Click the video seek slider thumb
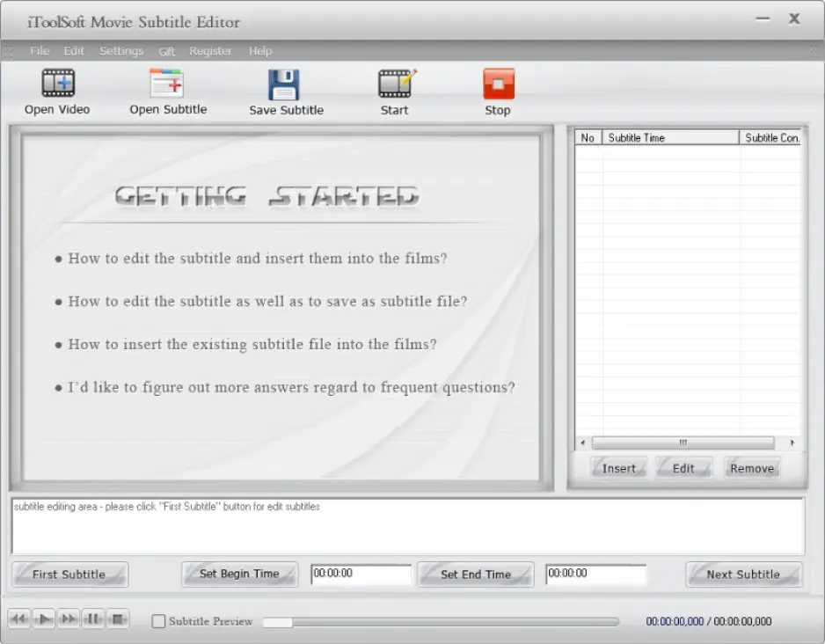 pyautogui.click(x=278, y=622)
